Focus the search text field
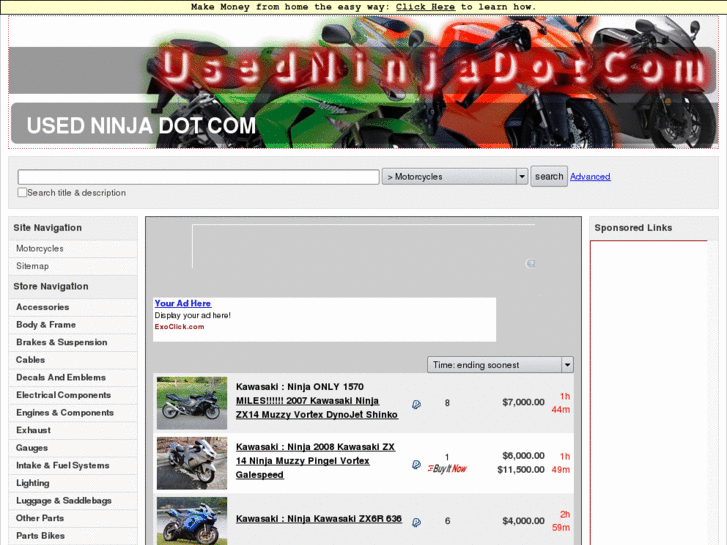 pyautogui.click(x=198, y=177)
